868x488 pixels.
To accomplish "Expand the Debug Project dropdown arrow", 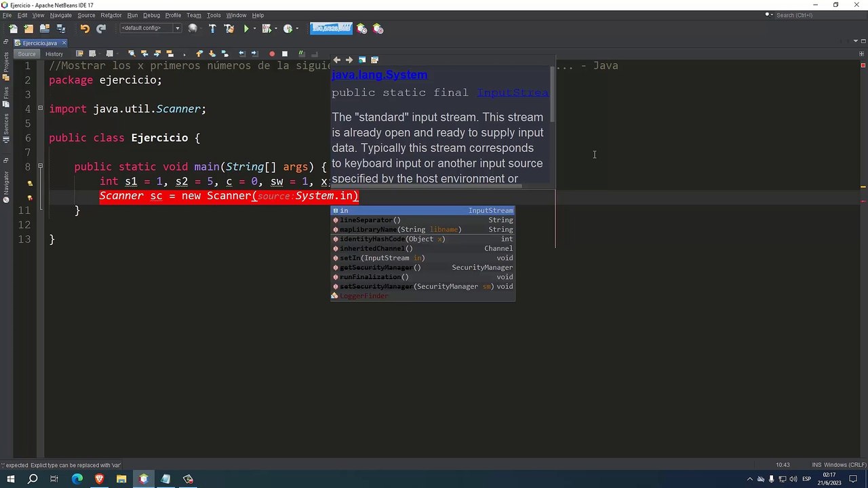I will [275, 28].
